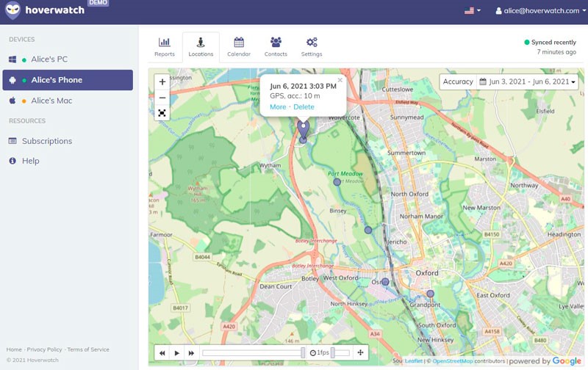Click the Apple icon beside Alice's Mac
Image resolution: width=588 pixels, height=370 pixels.
[x=12, y=101]
